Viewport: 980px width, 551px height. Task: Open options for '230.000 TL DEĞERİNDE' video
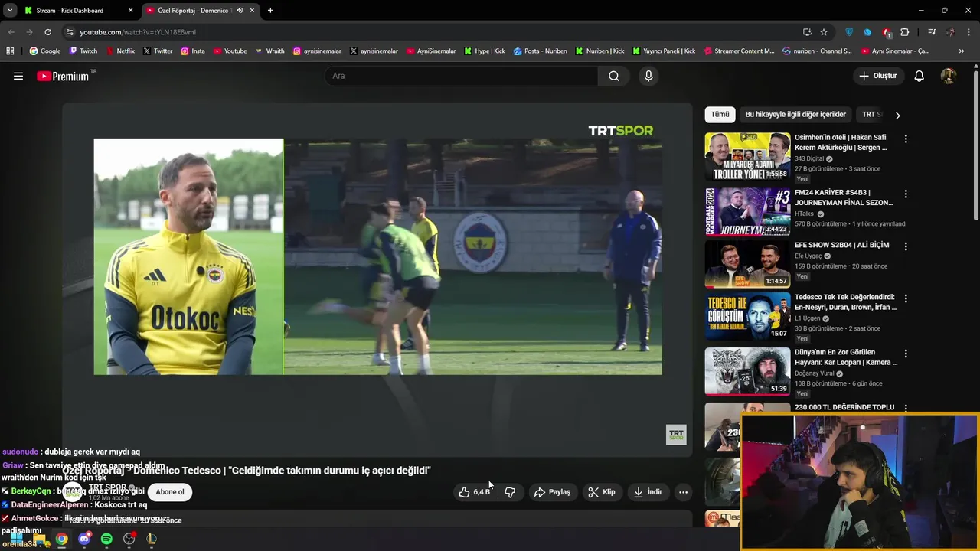tap(906, 409)
